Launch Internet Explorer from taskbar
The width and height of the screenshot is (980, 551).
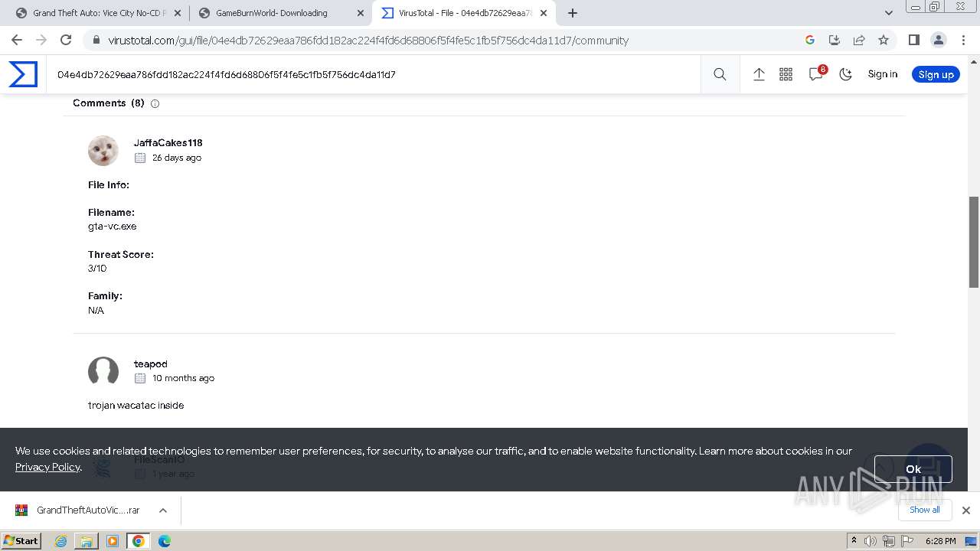61,541
